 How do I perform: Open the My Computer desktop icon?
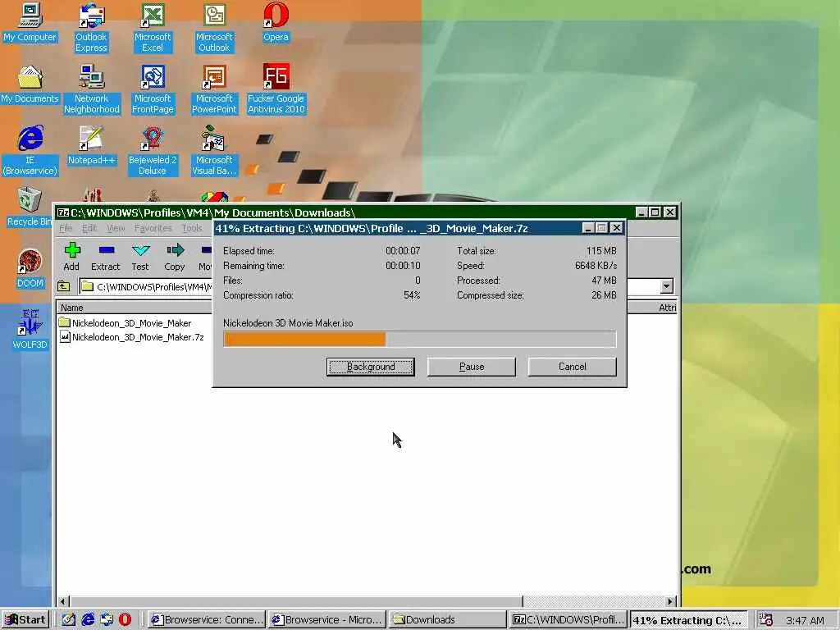click(30, 23)
